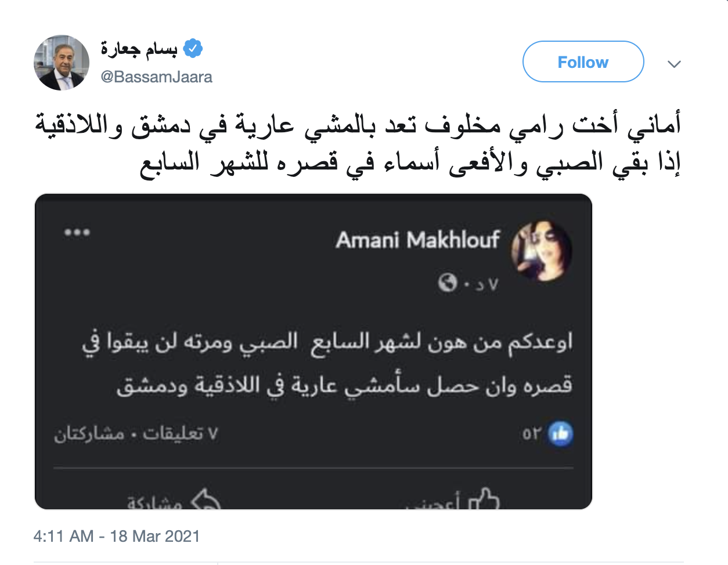Open the chevron menu beside Follow
The height and width of the screenshot is (565, 728).
point(674,64)
